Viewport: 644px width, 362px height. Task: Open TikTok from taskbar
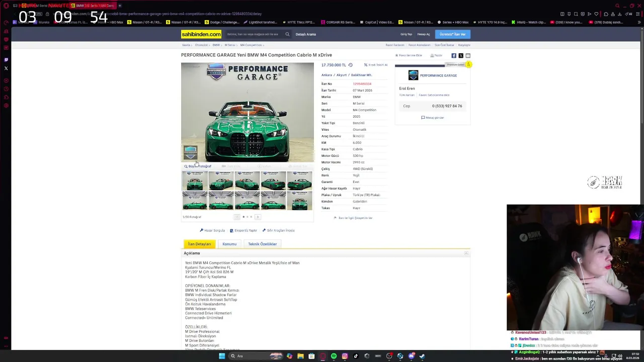click(x=356, y=356)
